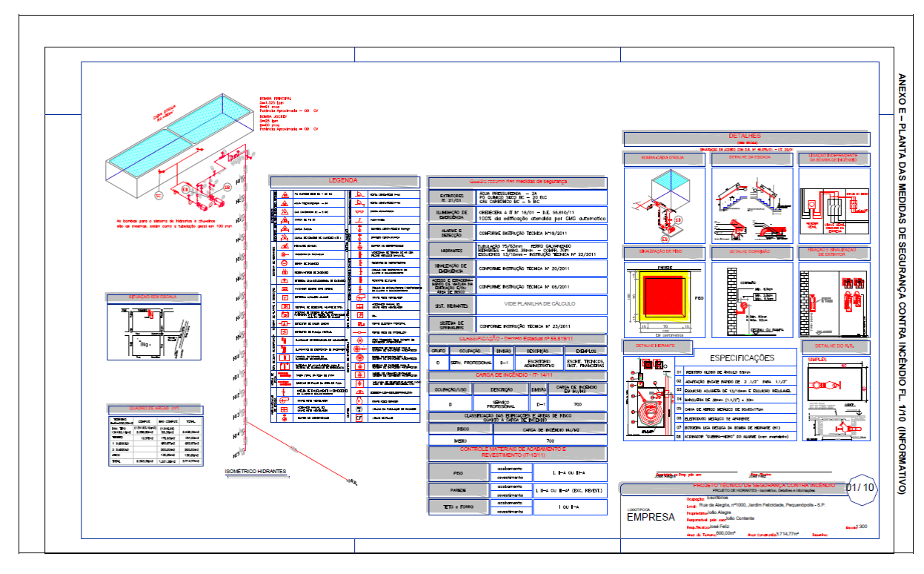Viewport: 924px width, 574px height.
Task: Select the red extinguisher signs in Fixação detail
Action: click(x=852, y=283)
